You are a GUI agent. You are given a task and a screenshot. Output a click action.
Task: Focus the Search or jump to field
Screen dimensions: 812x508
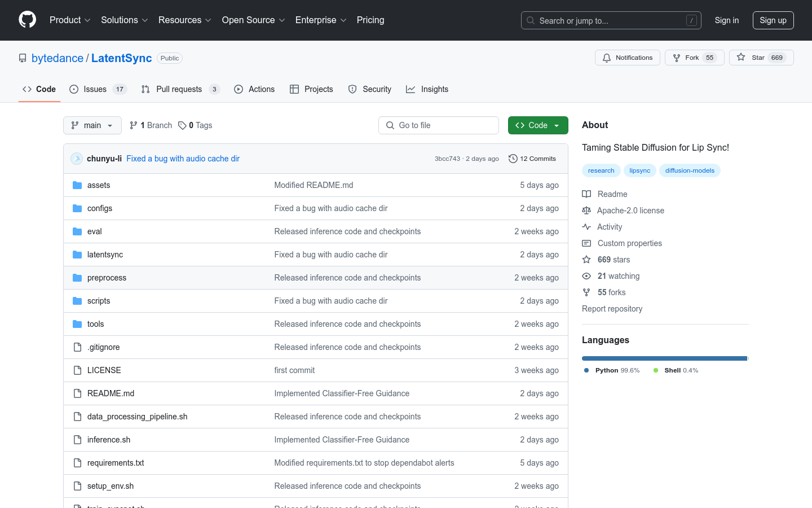click(611, 20)
